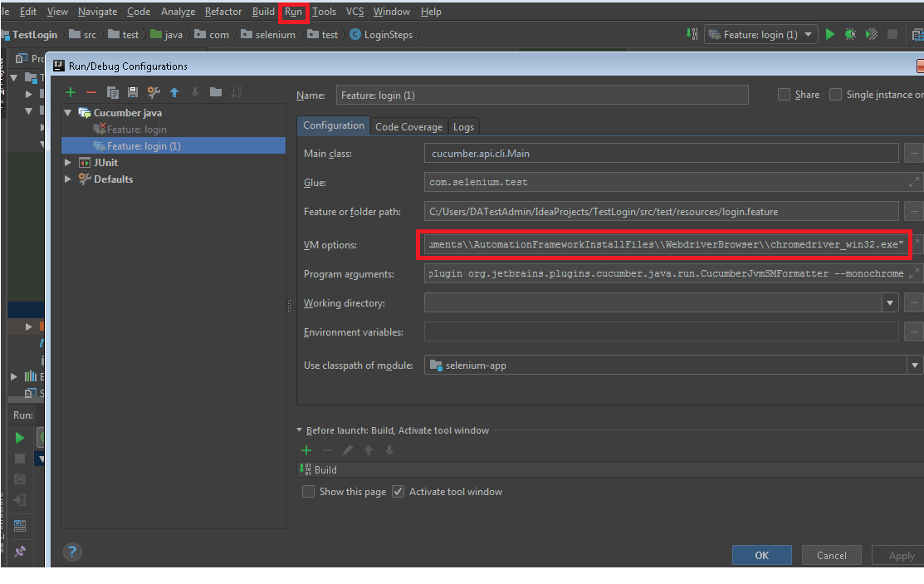924x584 pixels.
Task: Create a new folder for configurations
Action: tap(216, 92)
